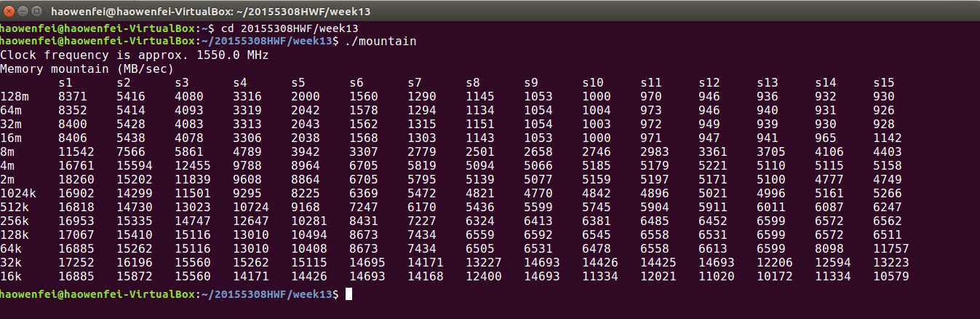Click column header s10
This screenshot has height=319, width=980.
(593, 83)
